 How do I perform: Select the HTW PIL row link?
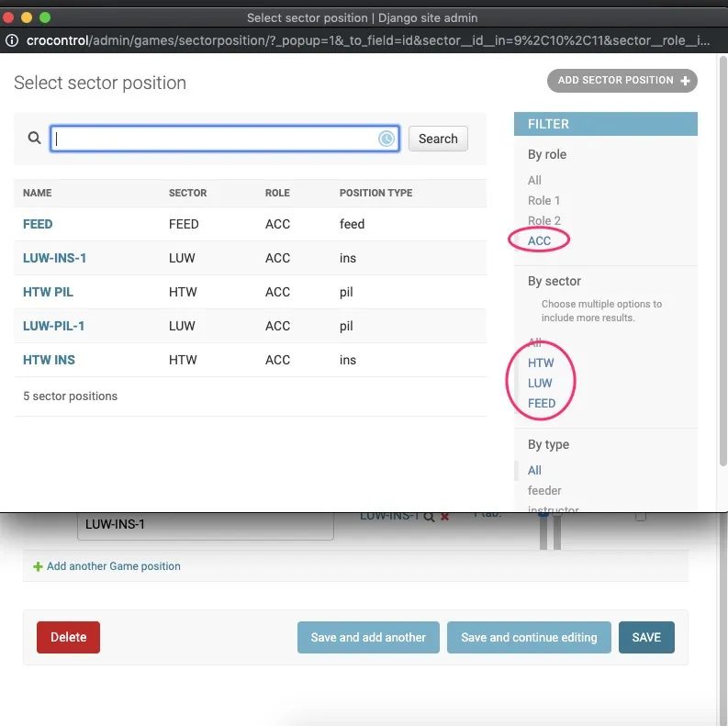click(48, 292)
